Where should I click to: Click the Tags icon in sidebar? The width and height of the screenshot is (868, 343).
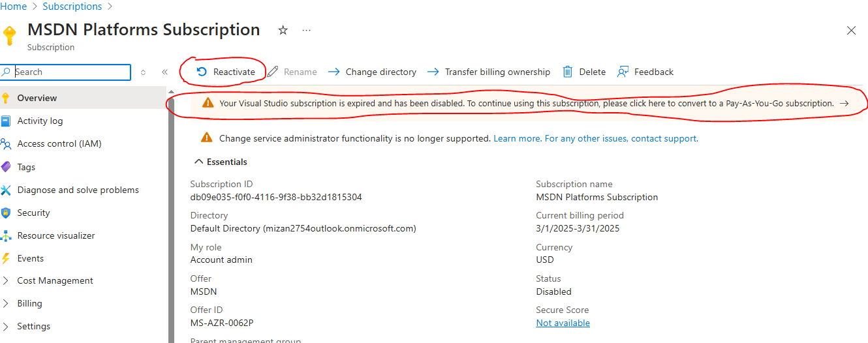point(6,167)
